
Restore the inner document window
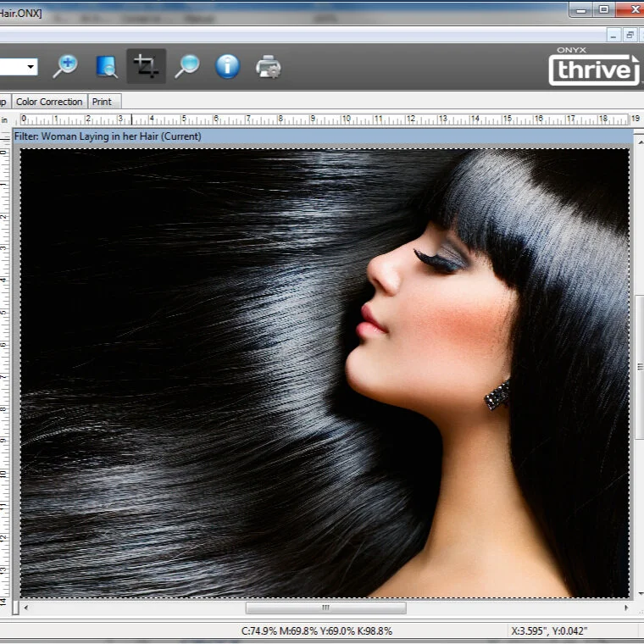click(x=630, y=36)
